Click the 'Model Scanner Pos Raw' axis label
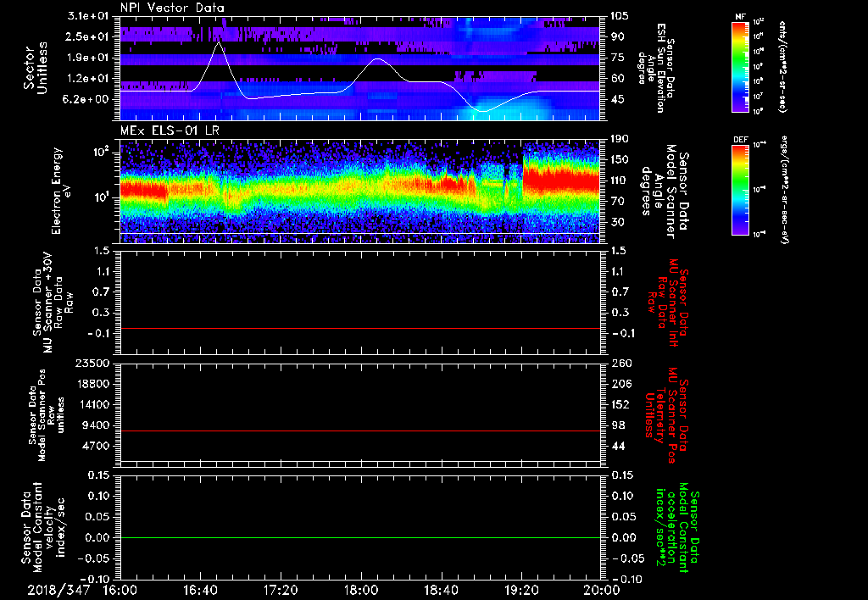 (46, 415)
